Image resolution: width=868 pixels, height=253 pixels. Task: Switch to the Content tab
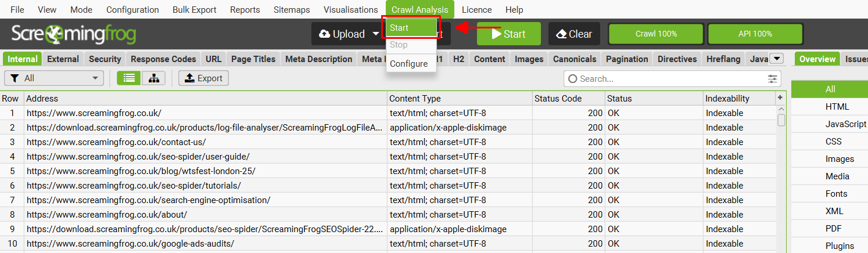[x=490, y=59]
